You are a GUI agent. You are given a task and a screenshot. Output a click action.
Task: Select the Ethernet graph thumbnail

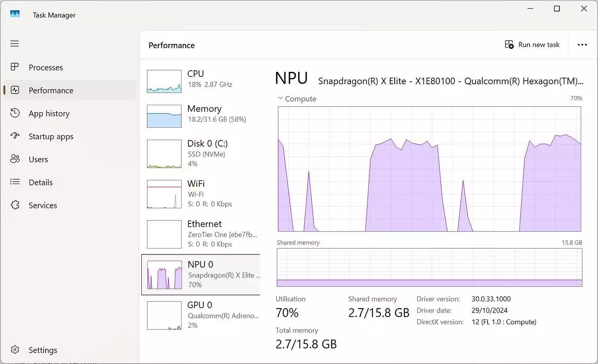point(164,234)
